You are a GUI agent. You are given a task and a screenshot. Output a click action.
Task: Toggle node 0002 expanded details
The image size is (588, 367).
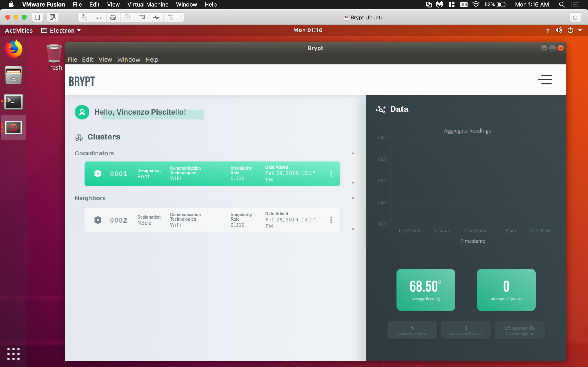pos(353,229)
